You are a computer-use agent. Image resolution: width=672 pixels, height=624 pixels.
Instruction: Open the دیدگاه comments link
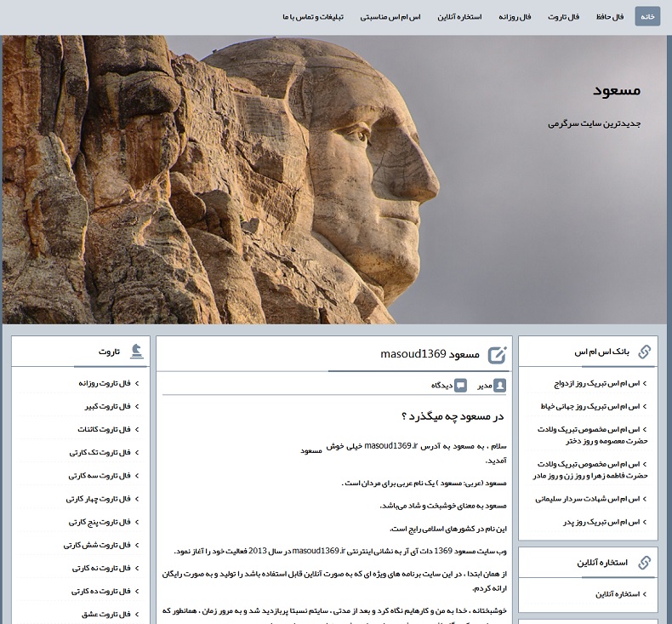[x=441, y=386]
